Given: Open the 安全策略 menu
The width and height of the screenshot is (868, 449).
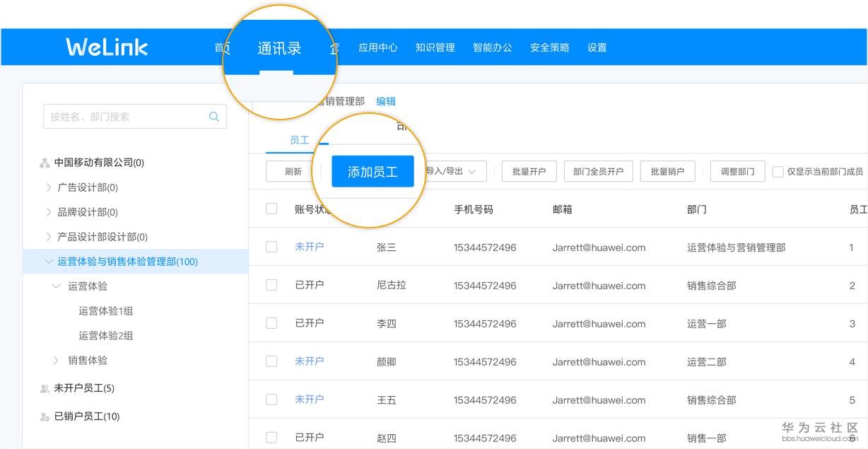Looking at the screenshot, I should coord(550,47).
